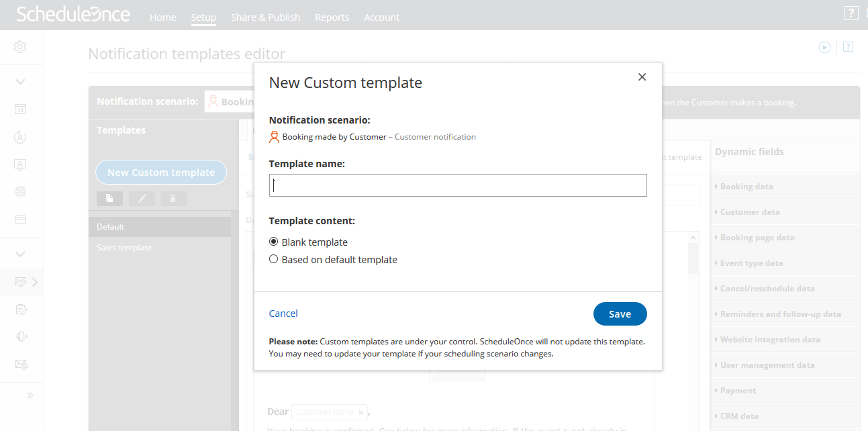Screen dimensions: 868x431
Task: Click the Save button
Action: (x=620, y=314)
